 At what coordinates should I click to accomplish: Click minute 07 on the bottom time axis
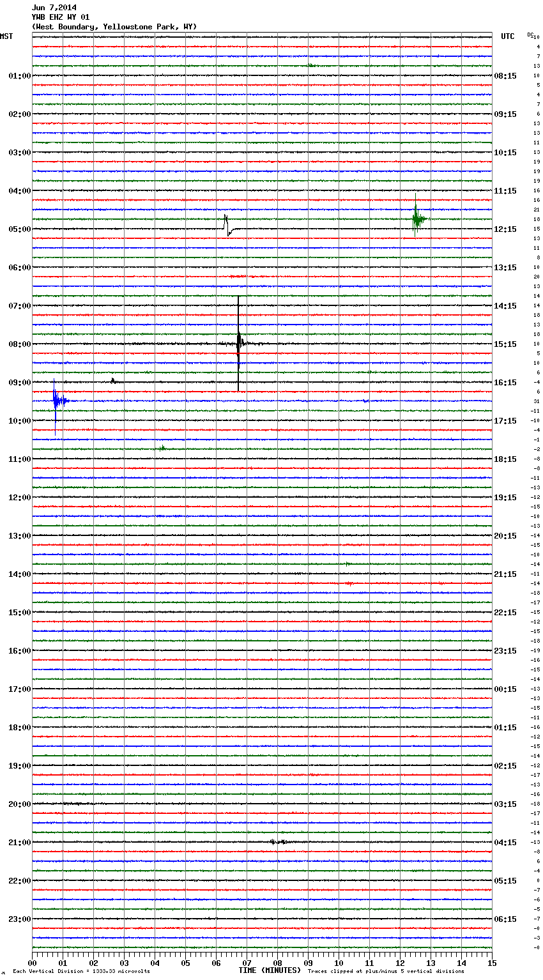point(247,963)
